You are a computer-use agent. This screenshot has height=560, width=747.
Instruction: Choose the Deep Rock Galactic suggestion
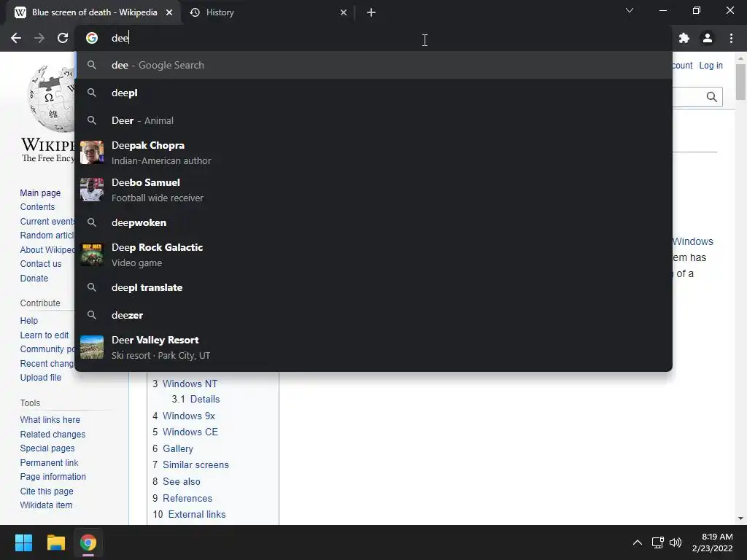coord(373,254)
